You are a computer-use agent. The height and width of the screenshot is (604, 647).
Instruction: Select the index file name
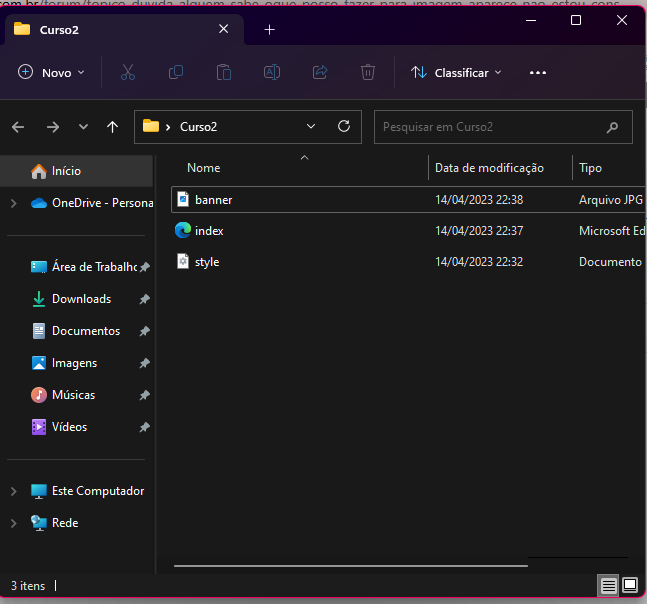coord(209,231)
